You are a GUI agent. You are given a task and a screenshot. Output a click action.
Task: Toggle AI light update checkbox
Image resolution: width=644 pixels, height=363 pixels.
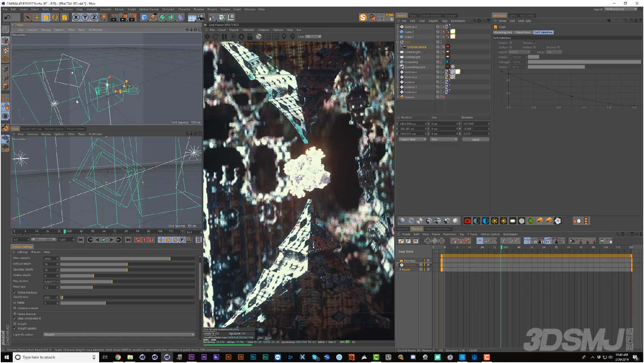[15, 328]
